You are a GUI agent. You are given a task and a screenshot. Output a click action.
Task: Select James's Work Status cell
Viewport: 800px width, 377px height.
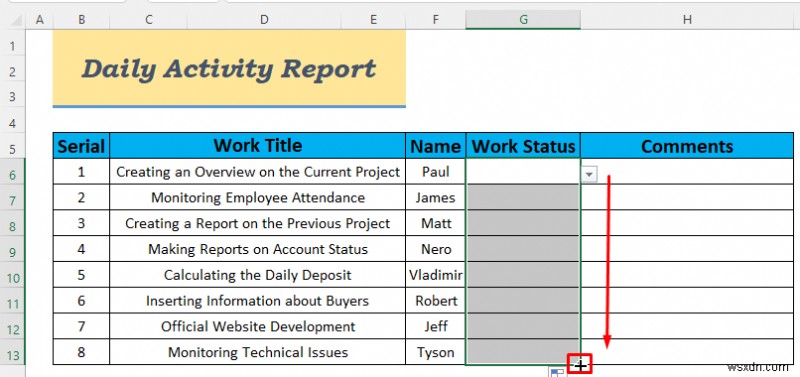523,197
